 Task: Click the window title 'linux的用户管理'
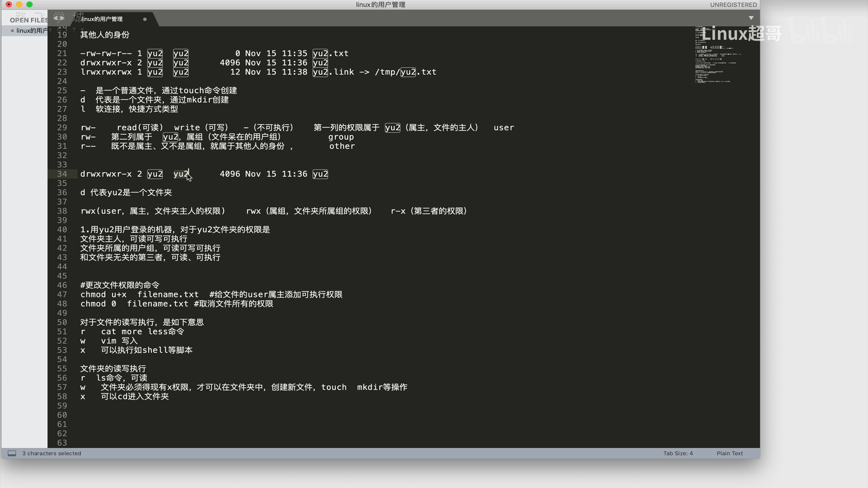(380, 5)
